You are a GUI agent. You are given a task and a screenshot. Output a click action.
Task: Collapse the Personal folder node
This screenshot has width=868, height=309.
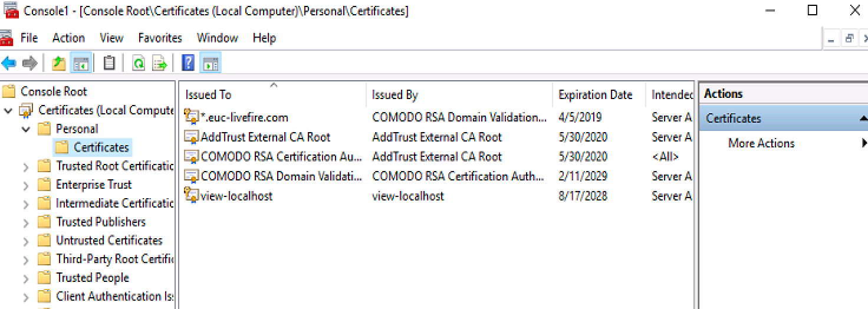pos(26,129)
